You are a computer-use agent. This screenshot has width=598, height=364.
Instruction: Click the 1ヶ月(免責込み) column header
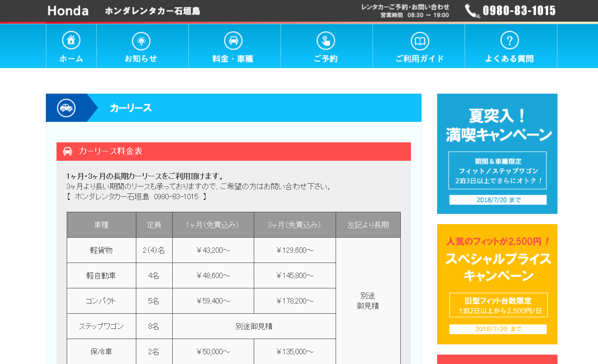tap(213, 225)
